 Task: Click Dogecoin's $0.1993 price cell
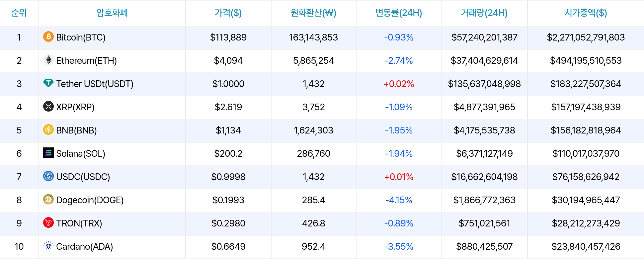click(228, 200)
